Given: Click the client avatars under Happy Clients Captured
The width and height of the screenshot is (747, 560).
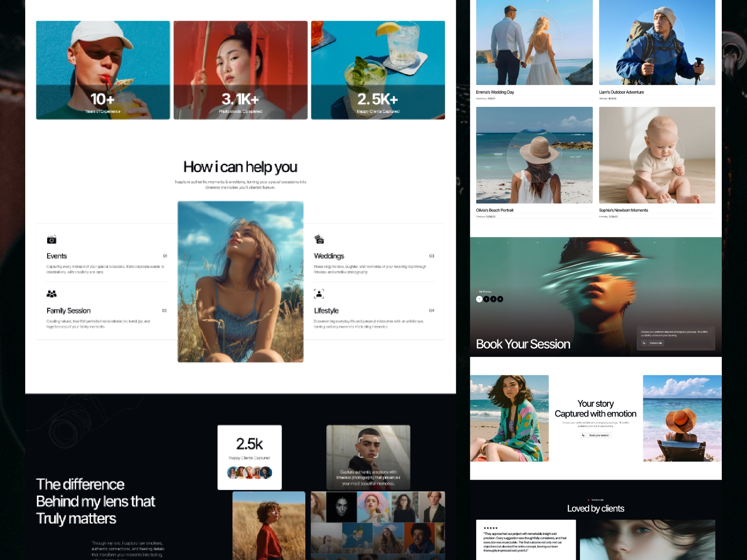Looking at the screenshot, I should (x=249, y=472).
